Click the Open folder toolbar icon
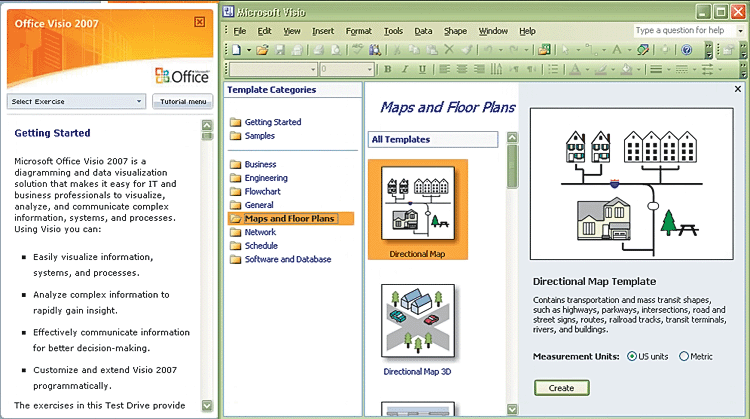This screenshot has height=419, width=750. [262, 49]
